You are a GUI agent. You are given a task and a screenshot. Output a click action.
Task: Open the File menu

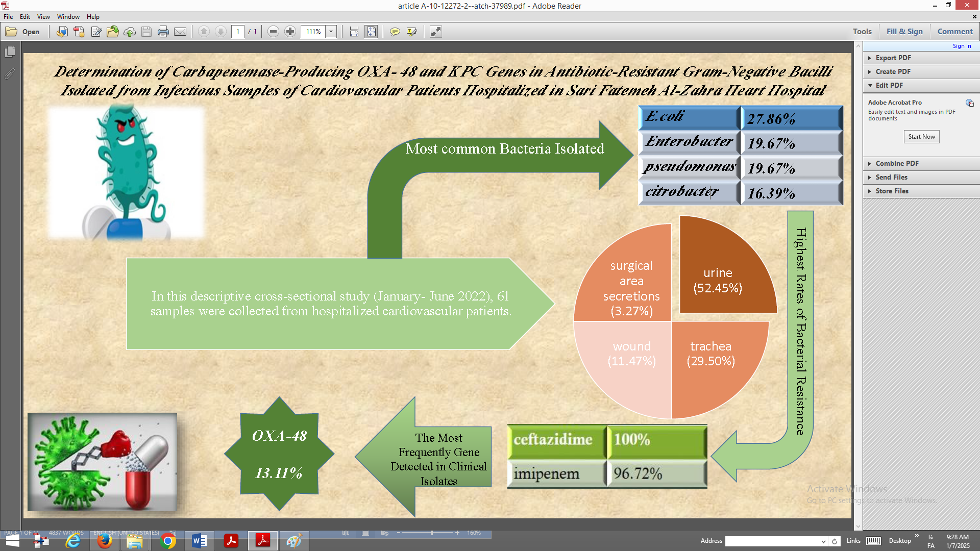coord(8,17)
